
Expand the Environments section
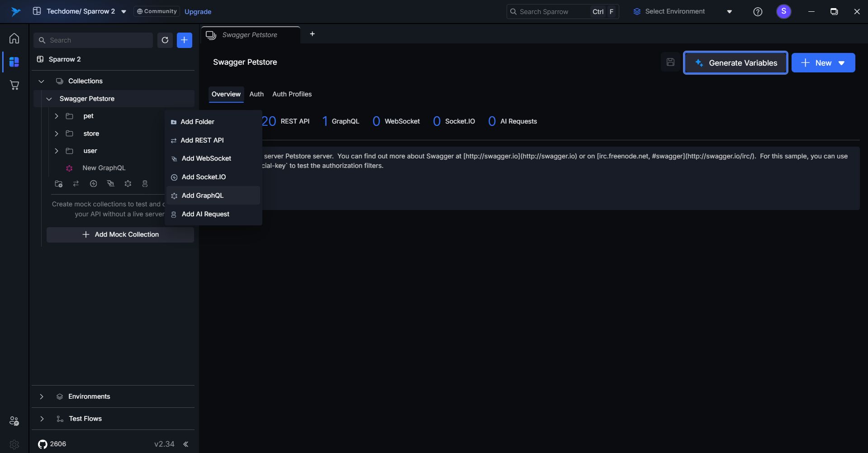pyautogui.click(x=42, y=396)
